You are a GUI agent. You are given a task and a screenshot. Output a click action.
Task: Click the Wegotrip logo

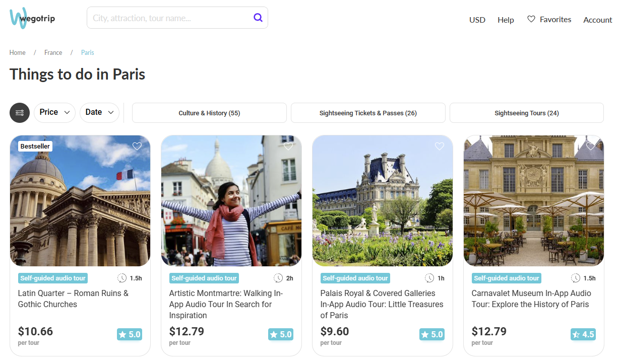[32, 18]
